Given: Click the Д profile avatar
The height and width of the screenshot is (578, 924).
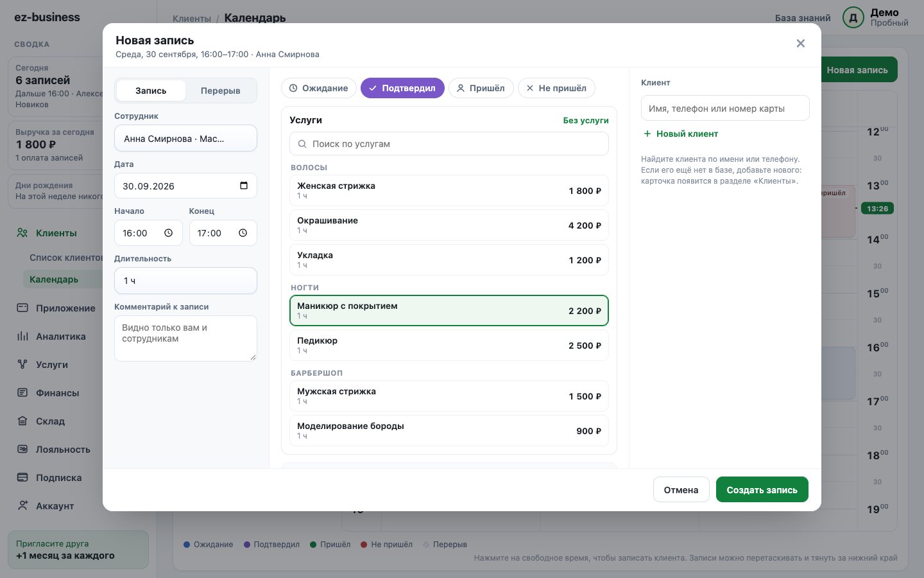Looking at the screenshot, I should pos(853,18).
